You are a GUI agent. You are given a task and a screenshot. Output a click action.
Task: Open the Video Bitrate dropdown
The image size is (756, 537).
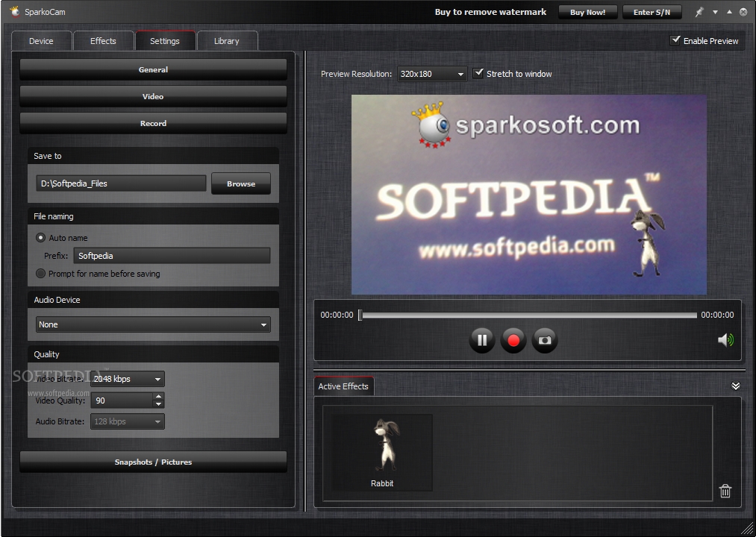[x=128, y=379]
